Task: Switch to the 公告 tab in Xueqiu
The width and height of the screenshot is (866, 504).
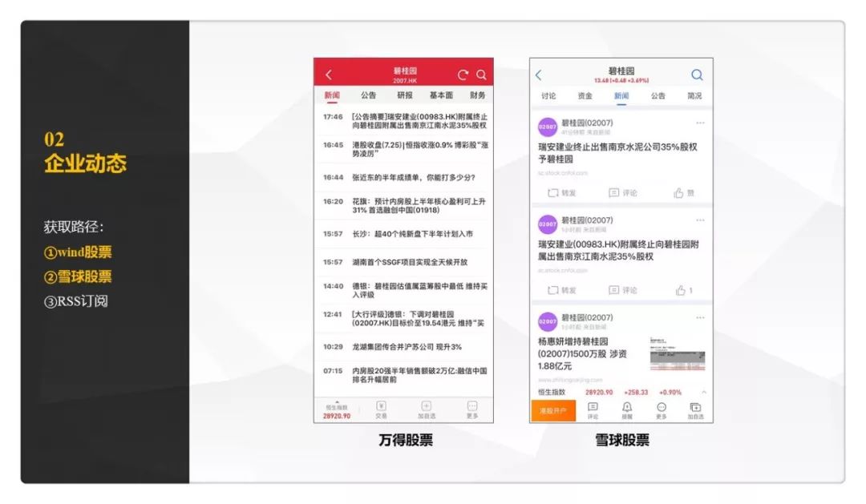Action: [x=659, y=95]
